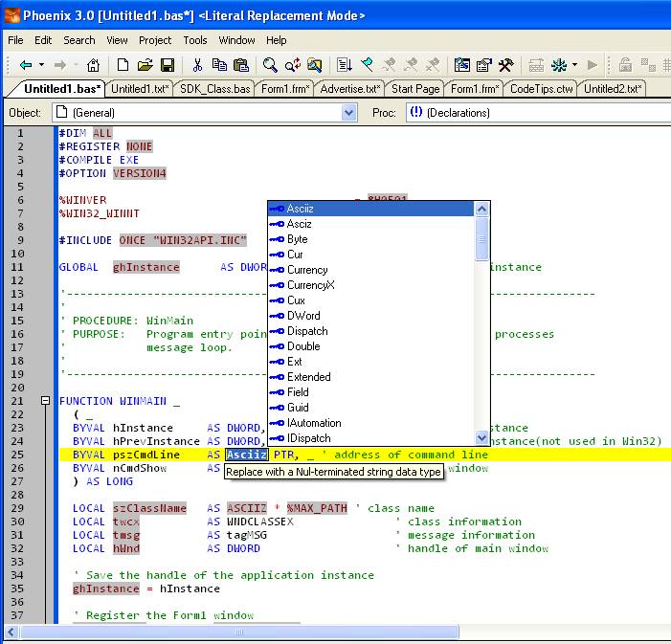Pick Guid from the type list
The width and height of the screenshot is (671, 644).
tap(370, 408)
